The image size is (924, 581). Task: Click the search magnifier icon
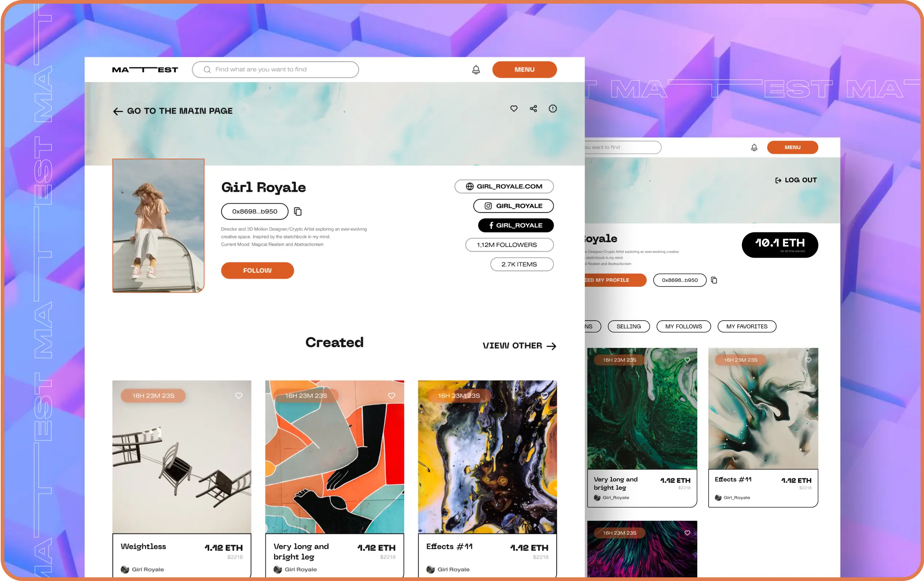207,69
